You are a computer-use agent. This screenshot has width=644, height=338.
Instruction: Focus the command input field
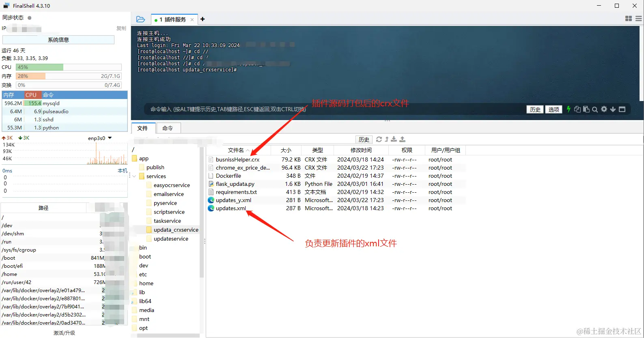click(333, 109)
